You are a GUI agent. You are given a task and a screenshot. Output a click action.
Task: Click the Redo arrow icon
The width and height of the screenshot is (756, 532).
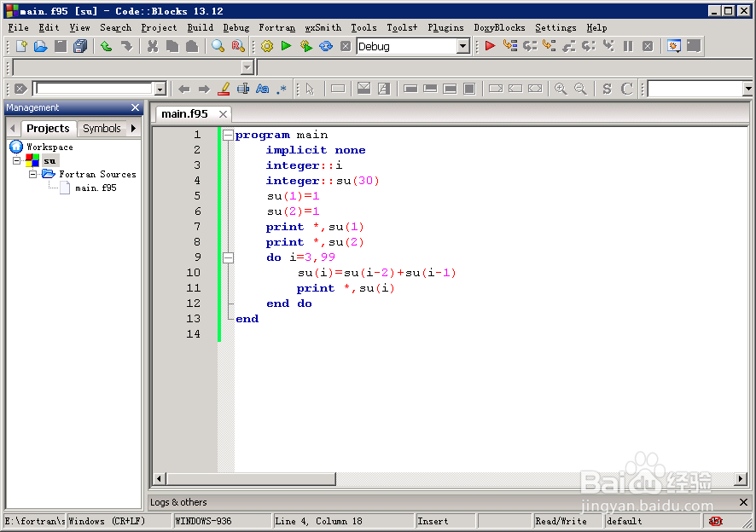[x=126, y=46]
